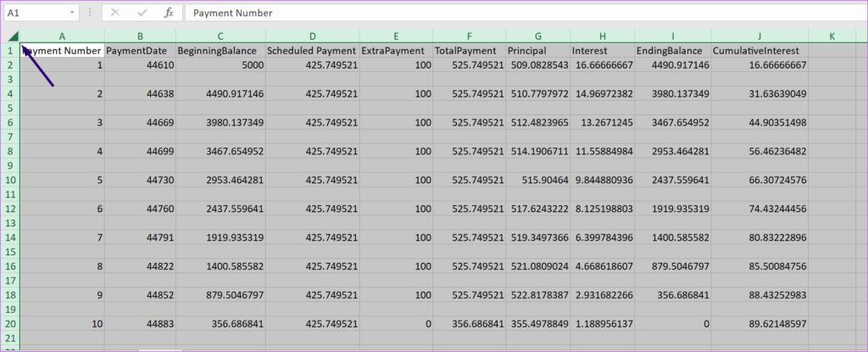Select row 3 header
The width and height of the screenshot is (868, 352).
tap(10, 79)
